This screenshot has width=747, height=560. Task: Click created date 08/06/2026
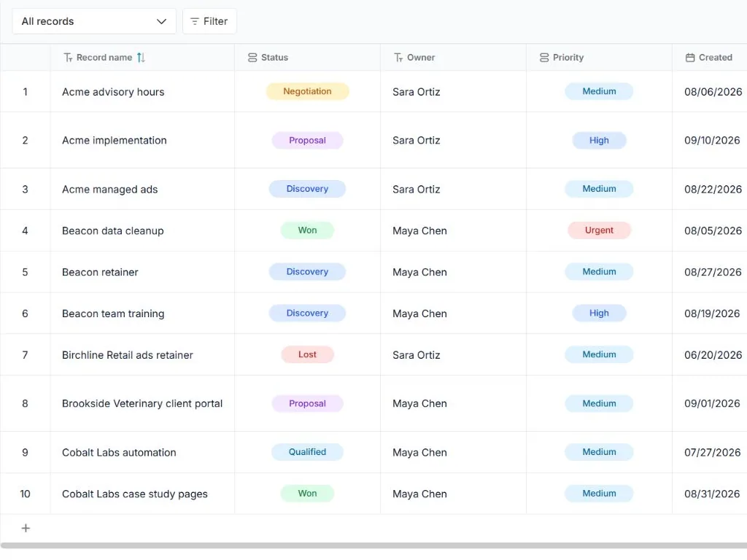coord(713,92)
